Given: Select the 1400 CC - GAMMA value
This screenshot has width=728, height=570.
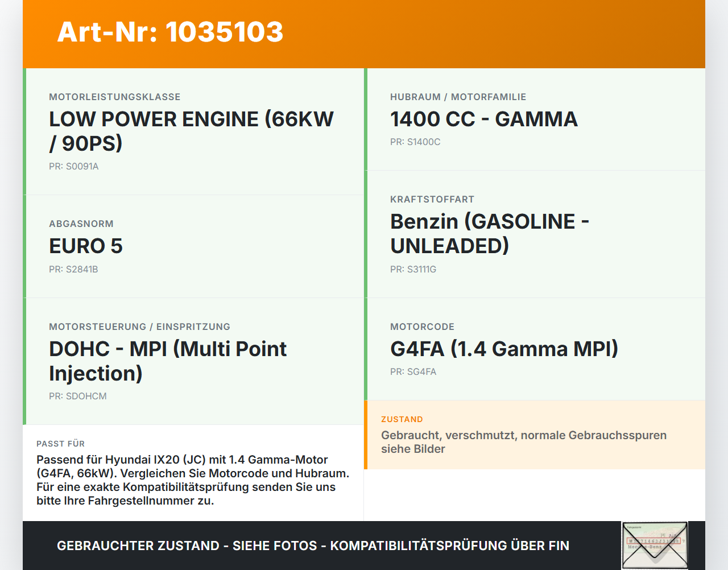Looking at the screenshot, I should tap(484, 119).
